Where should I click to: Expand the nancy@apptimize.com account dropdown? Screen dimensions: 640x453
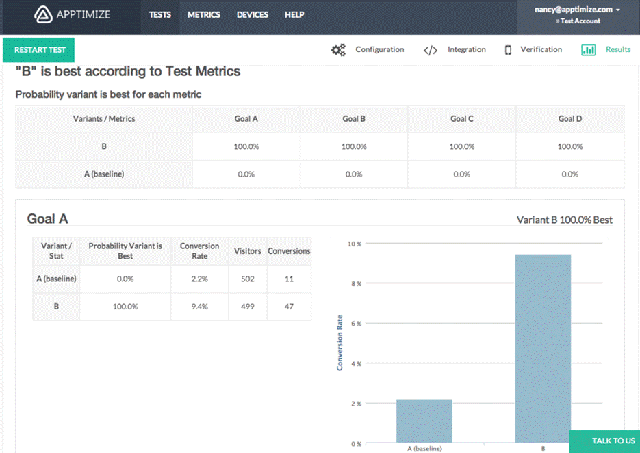click(x=577, y=9)
